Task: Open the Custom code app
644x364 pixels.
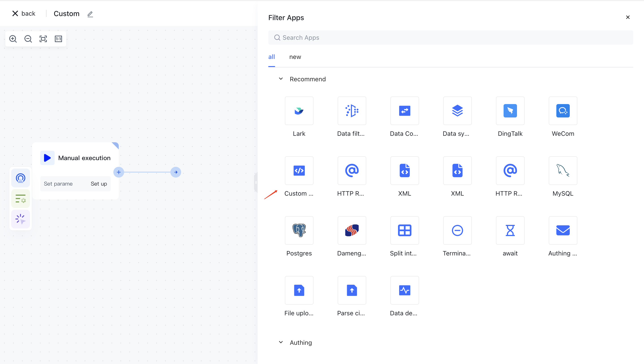Action: tap(299, 171)
